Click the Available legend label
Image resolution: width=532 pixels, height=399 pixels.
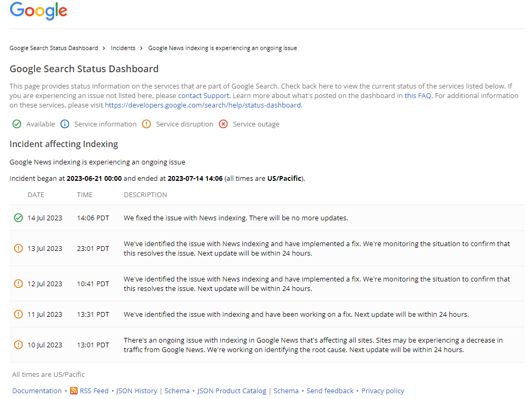tap(41, 124)
